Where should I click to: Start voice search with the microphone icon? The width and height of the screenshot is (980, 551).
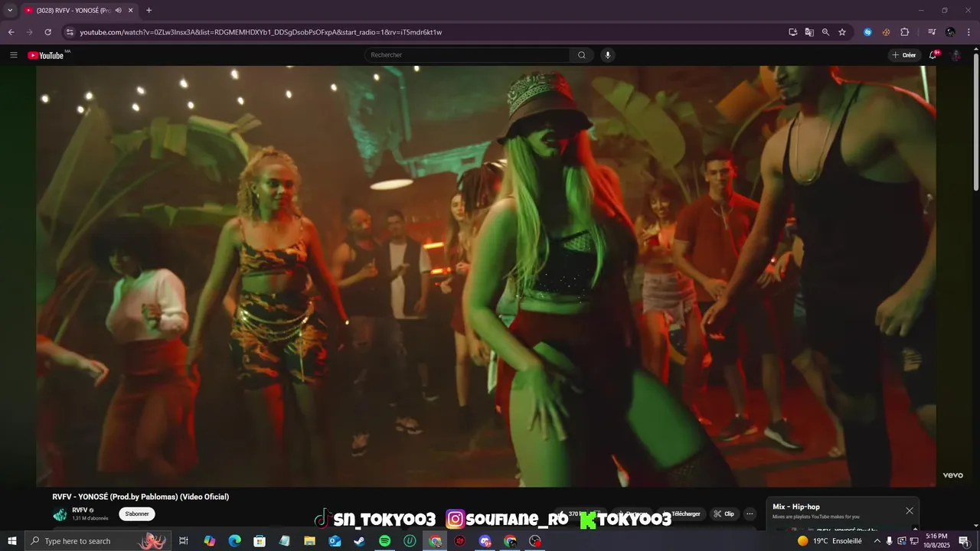click(x=608, y=55)
